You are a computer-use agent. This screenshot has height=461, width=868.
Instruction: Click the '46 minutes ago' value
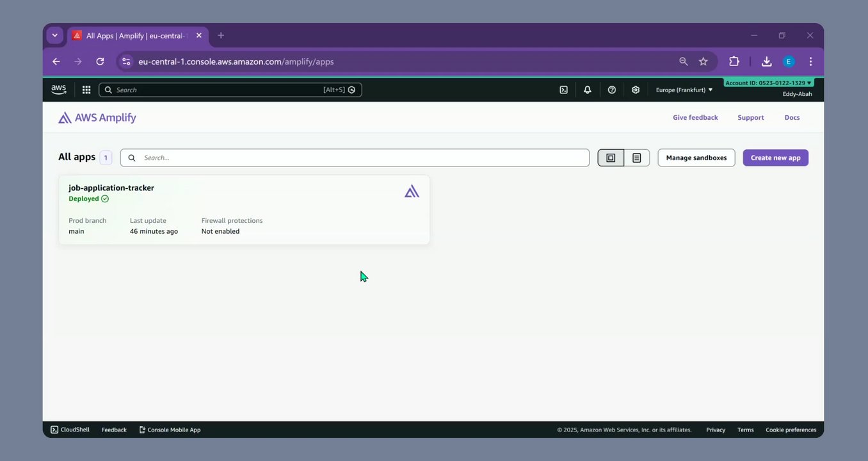pyautogui.click(x=154, y=231)
